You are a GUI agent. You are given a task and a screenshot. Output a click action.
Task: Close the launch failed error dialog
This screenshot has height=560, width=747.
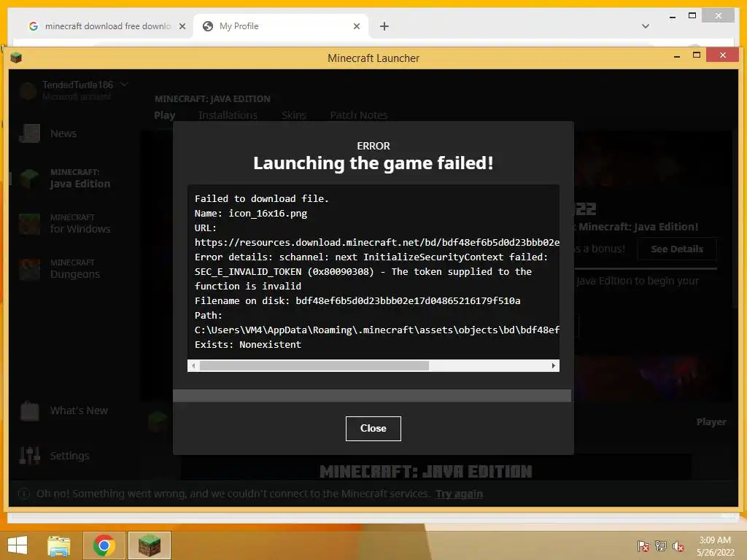(x=373, y=429)
